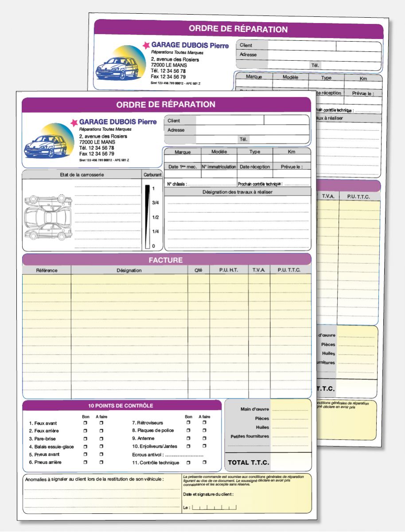Mark A faire for Balais essuie-glace
The image size is (405, 532).
coord(101,447)
